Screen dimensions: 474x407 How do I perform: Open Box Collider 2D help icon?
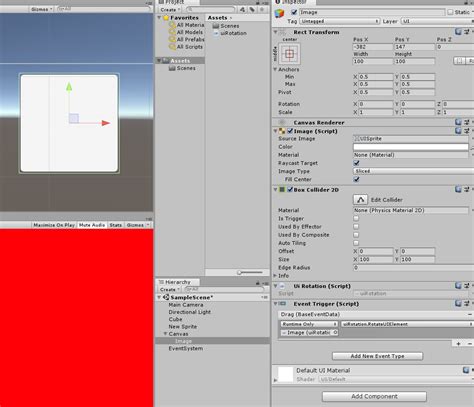(458, 189)
